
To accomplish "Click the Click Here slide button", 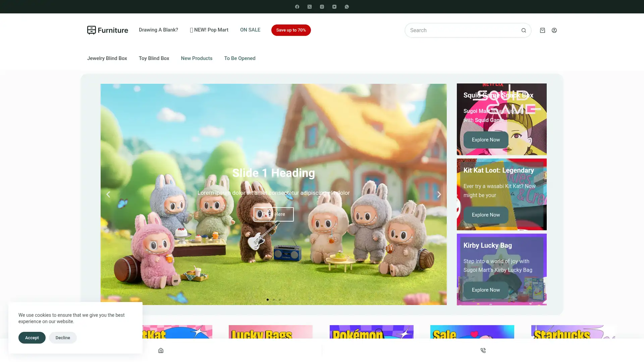I will click(273, 214).
